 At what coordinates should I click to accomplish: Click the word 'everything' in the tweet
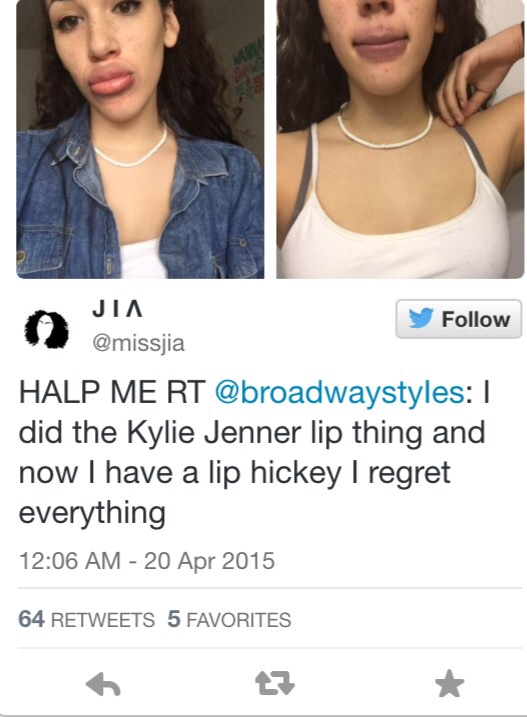(x=92, y=513)
